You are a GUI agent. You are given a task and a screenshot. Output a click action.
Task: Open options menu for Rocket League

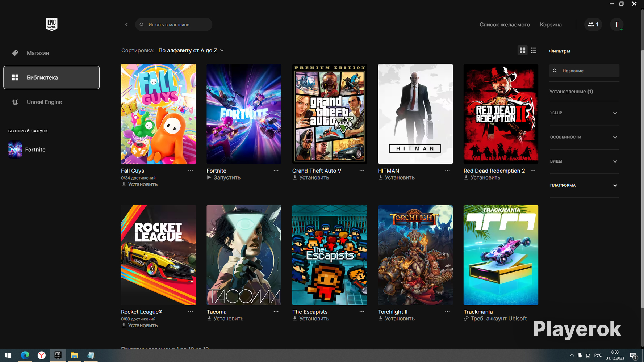click(191, 312)
